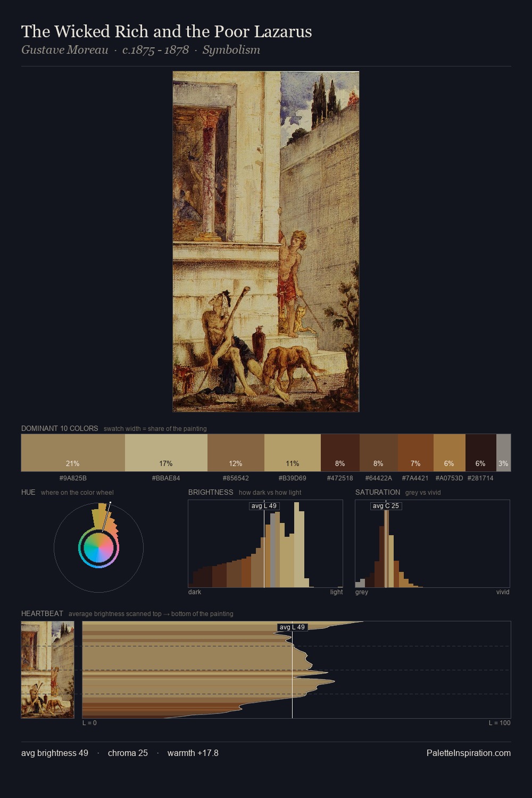Click the hex code #856542

[x=236, y=478]
